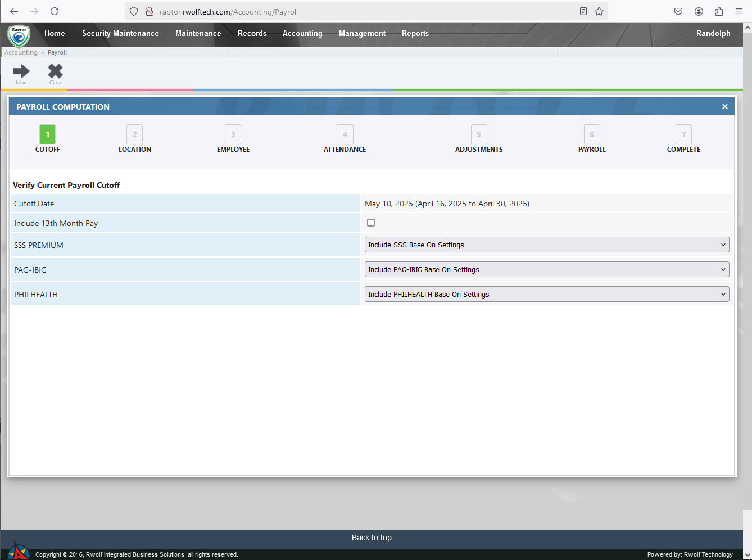The width and height of the screenshot is (752, 560).
Task: Reload the page with browser refresh icon
Action: tap(55, 11)
